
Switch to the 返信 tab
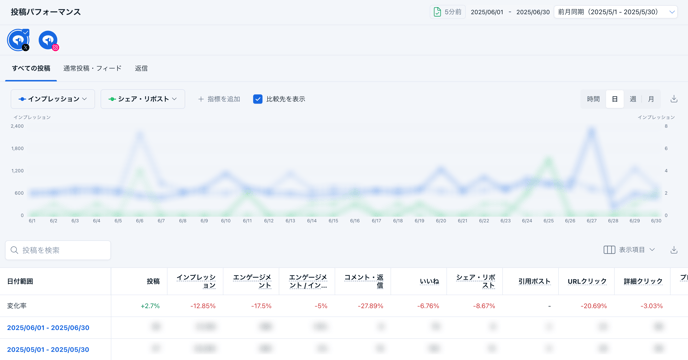(141, 68)
